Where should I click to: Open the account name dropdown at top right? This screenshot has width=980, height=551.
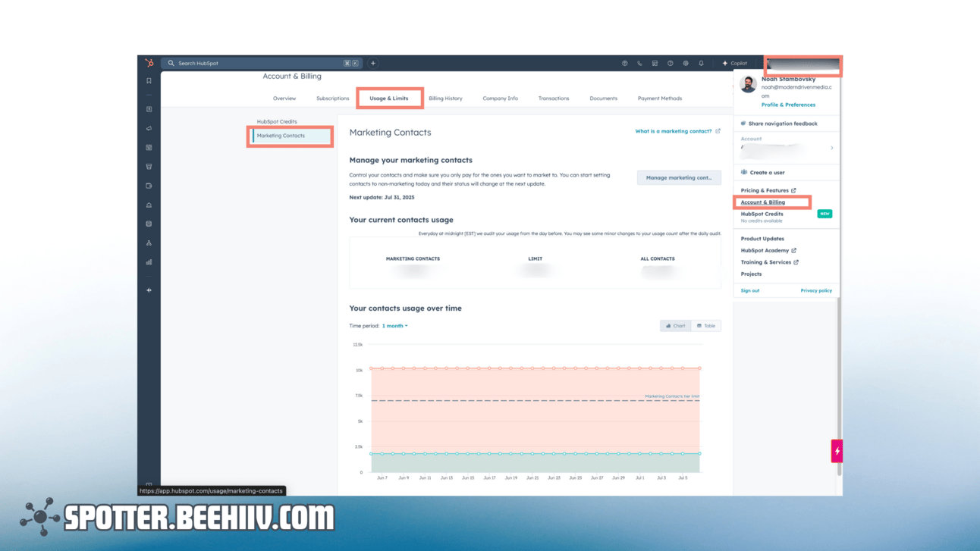(803, 64)
